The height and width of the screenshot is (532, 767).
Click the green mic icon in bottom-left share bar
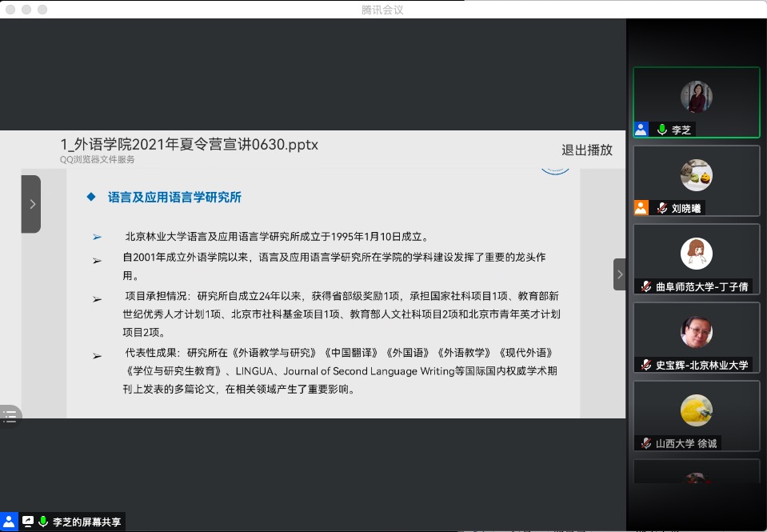43,522
